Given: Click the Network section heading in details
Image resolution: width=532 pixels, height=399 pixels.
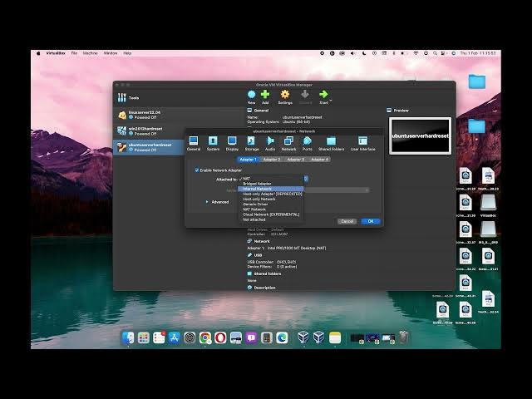Looking at the screenshot, I should (x=262, y=241).
